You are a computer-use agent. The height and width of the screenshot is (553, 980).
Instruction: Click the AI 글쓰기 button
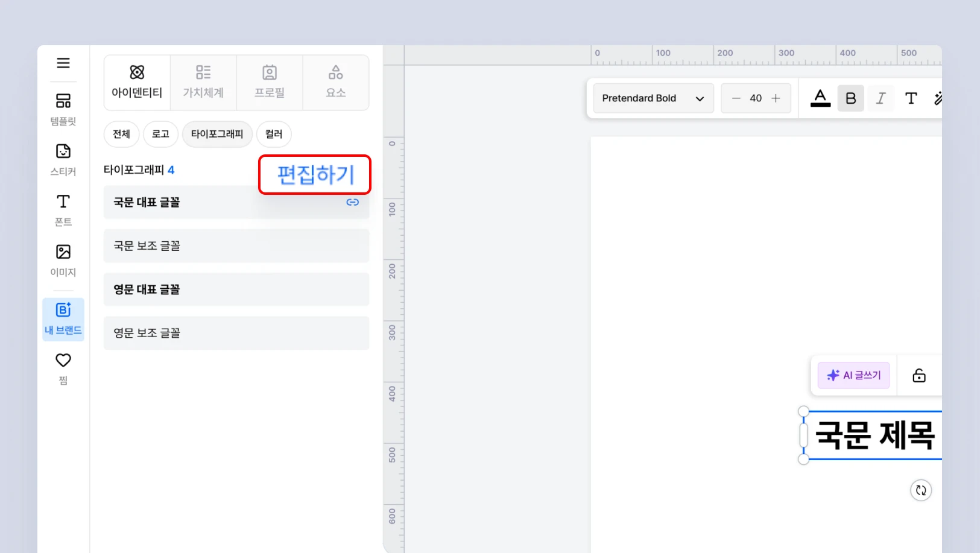(x=854, y=375)
